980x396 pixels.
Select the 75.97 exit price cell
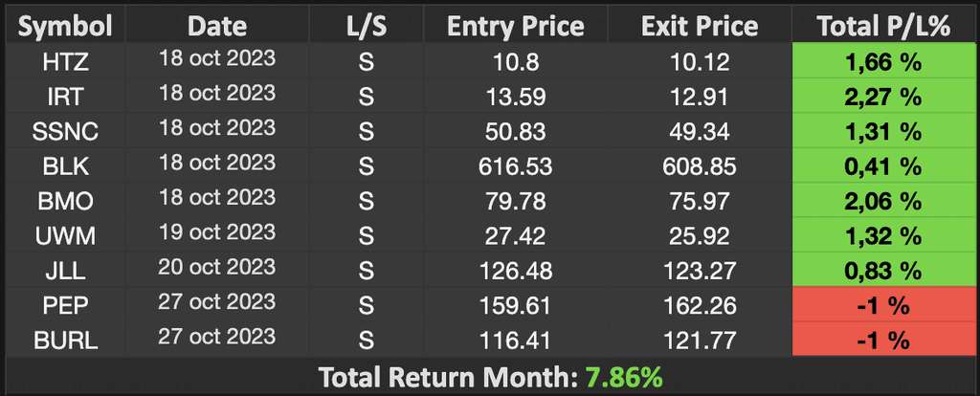[x=700, y=201]
